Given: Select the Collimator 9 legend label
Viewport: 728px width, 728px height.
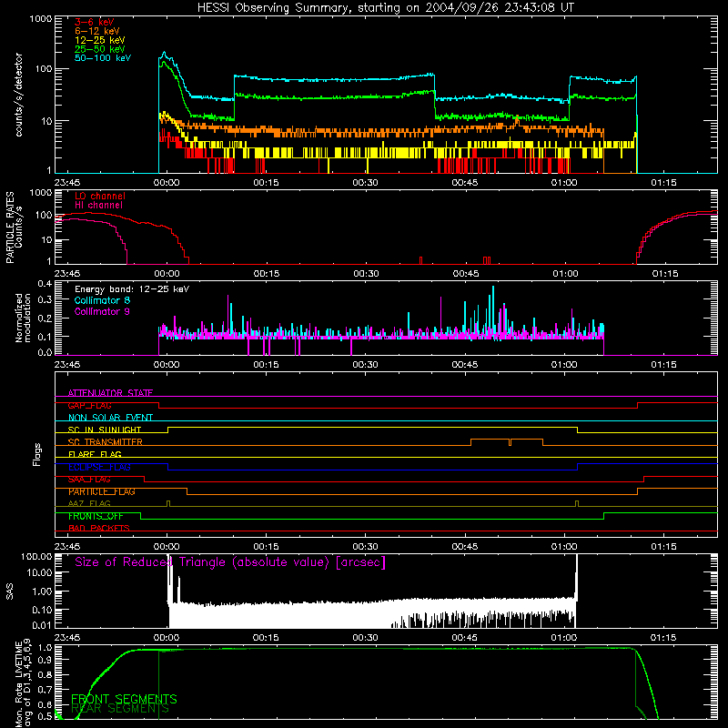Looking at the screenshot, I should pos(102,311).
